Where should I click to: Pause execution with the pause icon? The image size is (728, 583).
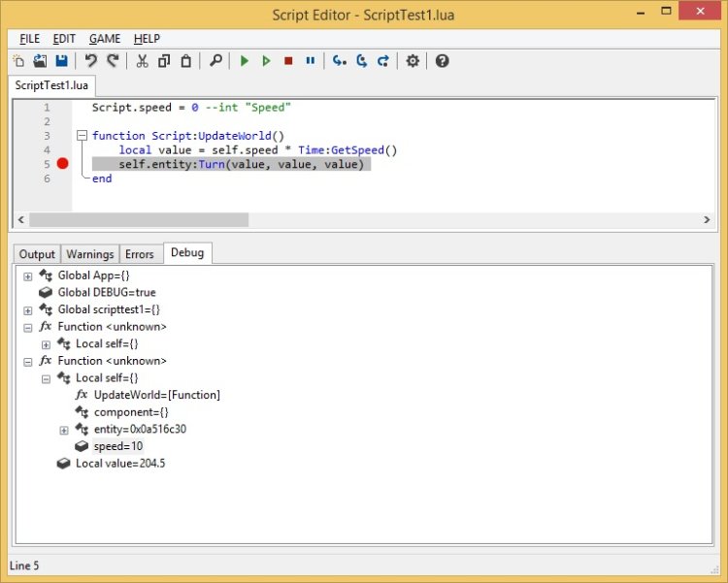pyautogui.click(x=311, y=61)
